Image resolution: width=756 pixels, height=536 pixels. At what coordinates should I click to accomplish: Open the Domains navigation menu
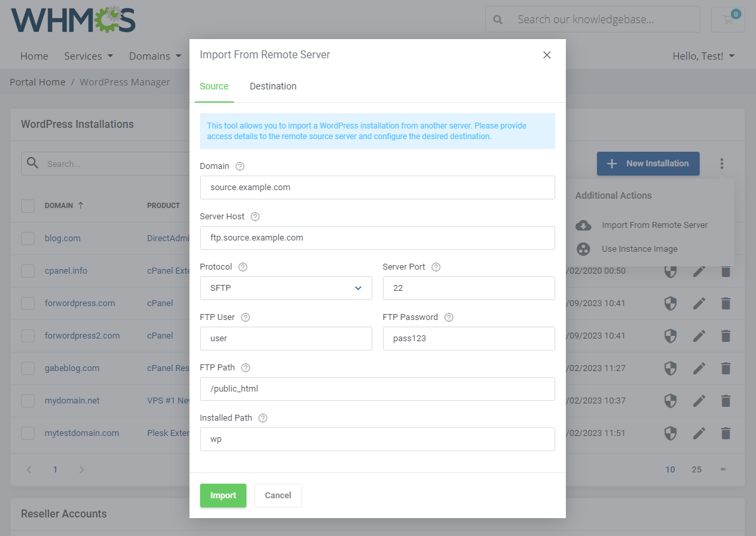pos(154,56)
